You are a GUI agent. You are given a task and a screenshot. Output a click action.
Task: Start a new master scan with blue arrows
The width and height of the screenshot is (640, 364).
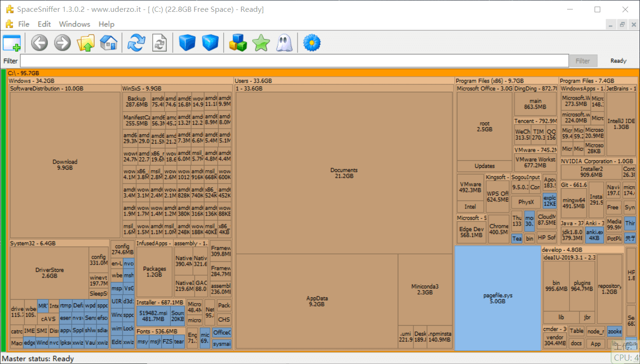pos(136,43)
